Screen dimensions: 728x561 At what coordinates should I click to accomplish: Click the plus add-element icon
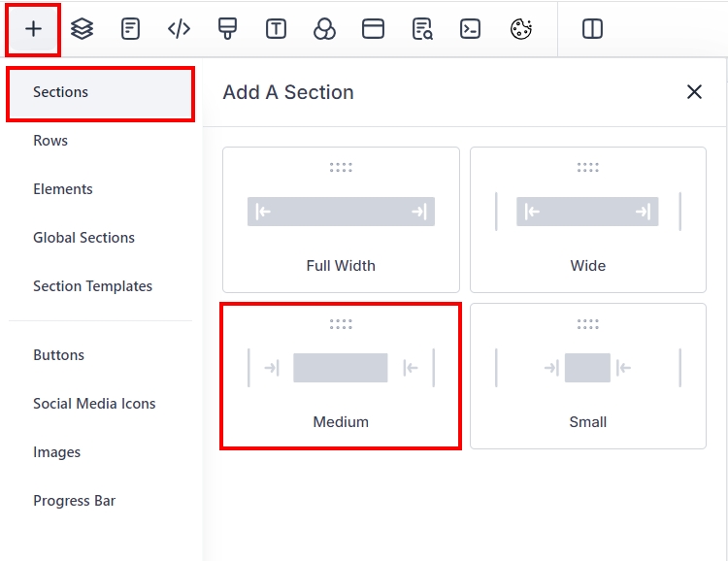pos(34,29)
